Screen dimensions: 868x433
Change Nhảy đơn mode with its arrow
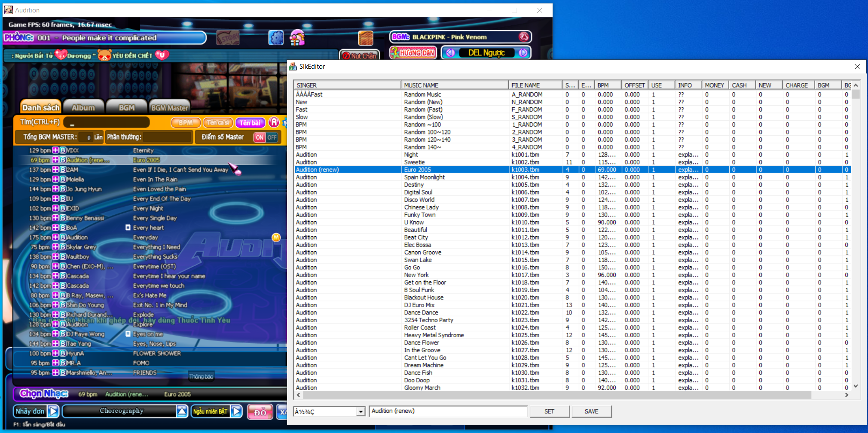[x=53, y=411]
